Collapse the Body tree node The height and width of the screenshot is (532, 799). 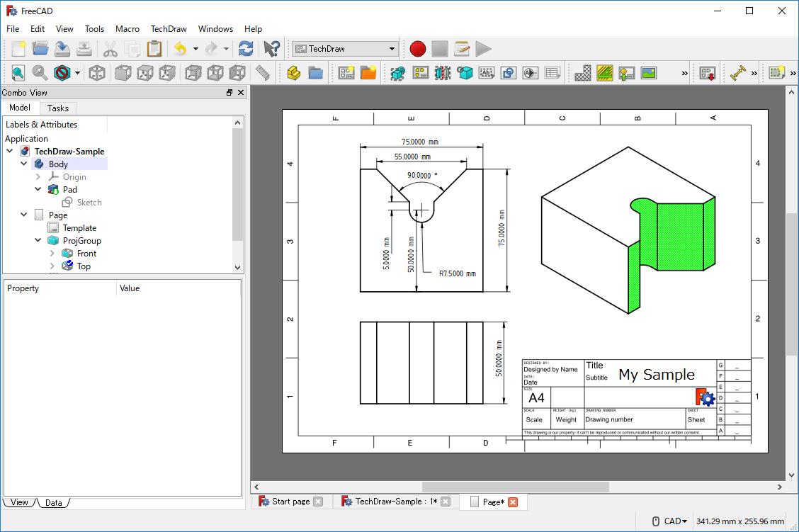tap(23, 164)
